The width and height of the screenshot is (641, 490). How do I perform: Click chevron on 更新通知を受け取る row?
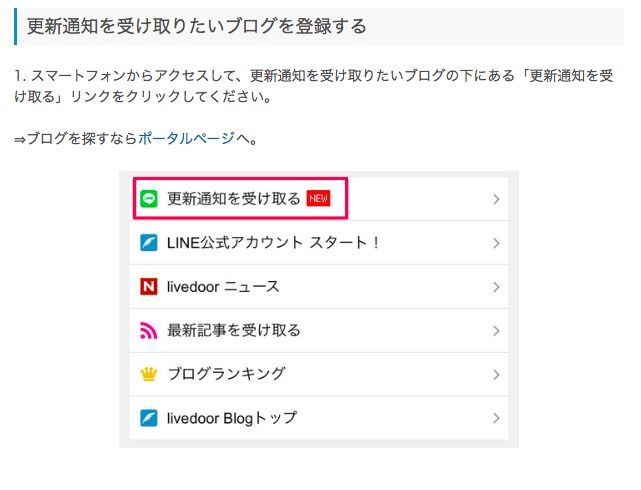point(496,199)
